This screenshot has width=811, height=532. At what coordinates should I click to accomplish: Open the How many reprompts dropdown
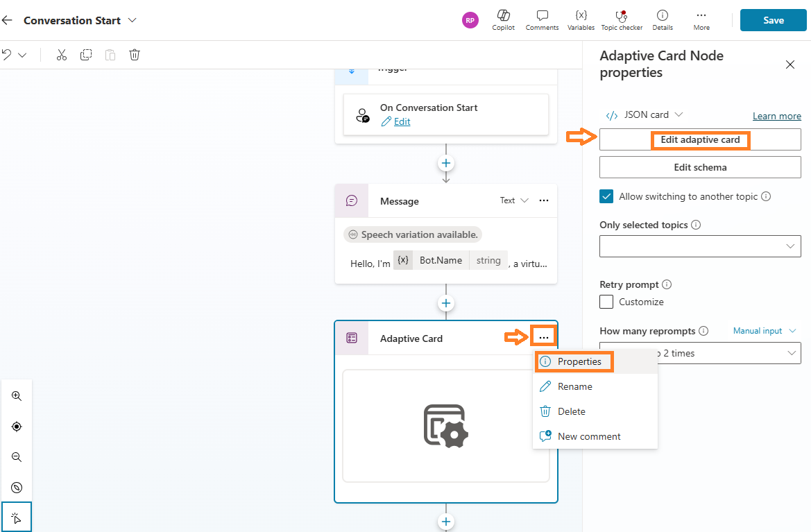click(x=700, y=353)
